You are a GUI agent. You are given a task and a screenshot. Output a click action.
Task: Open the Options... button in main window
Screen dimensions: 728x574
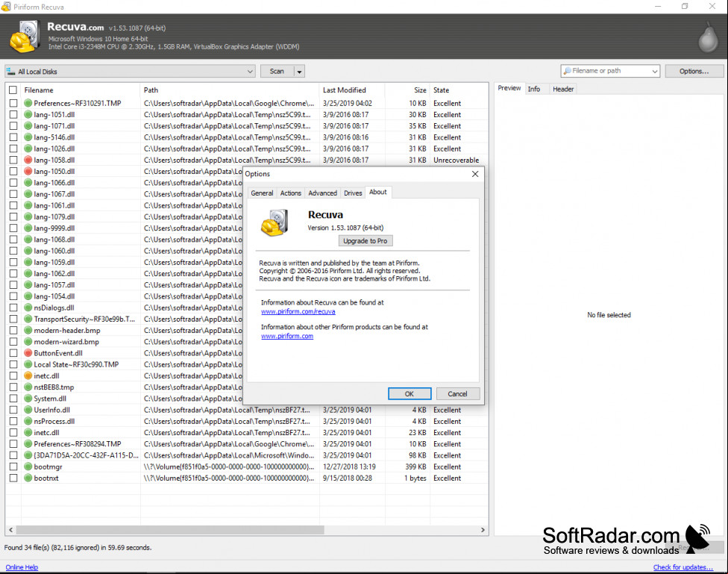[x=694, y=71]
